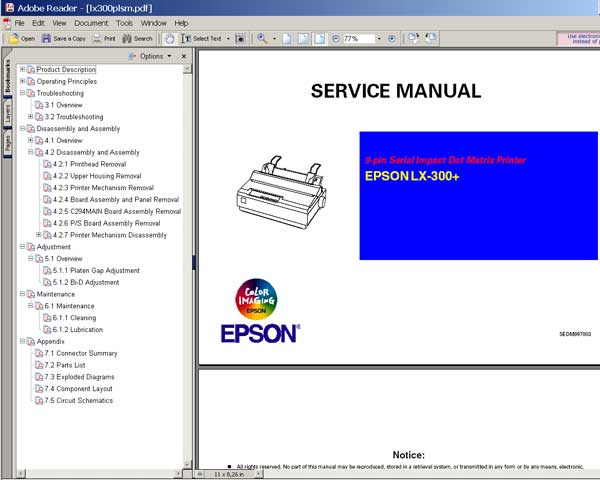Set Fit Page view
Image resolution: width=600 pixels, height=480 pixels.
pyautogui.click(x=303, y=39)
